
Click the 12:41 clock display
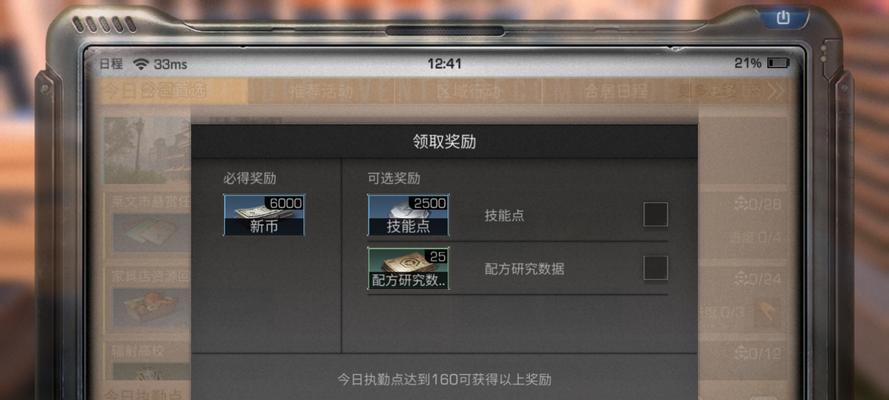point(444,63)
